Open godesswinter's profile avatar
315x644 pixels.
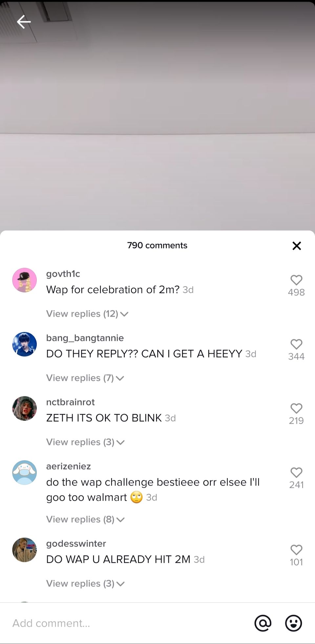[25, 550]
